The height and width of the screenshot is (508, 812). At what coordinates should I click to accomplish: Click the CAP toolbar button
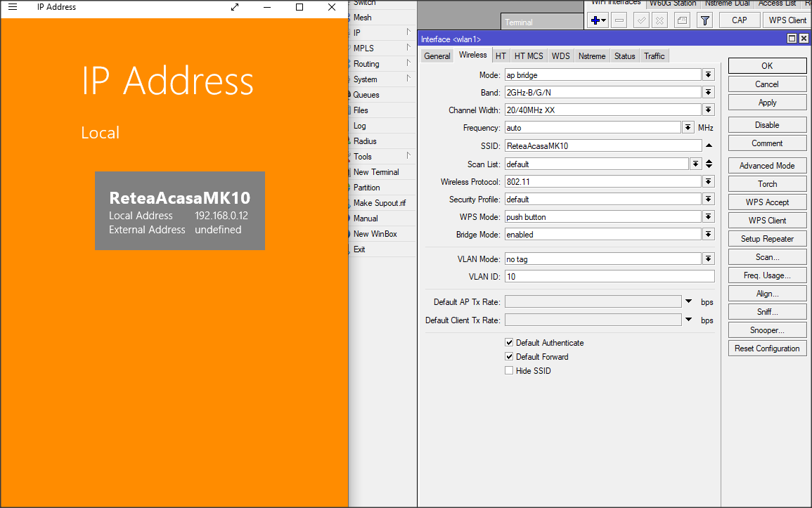coord(739,20)
